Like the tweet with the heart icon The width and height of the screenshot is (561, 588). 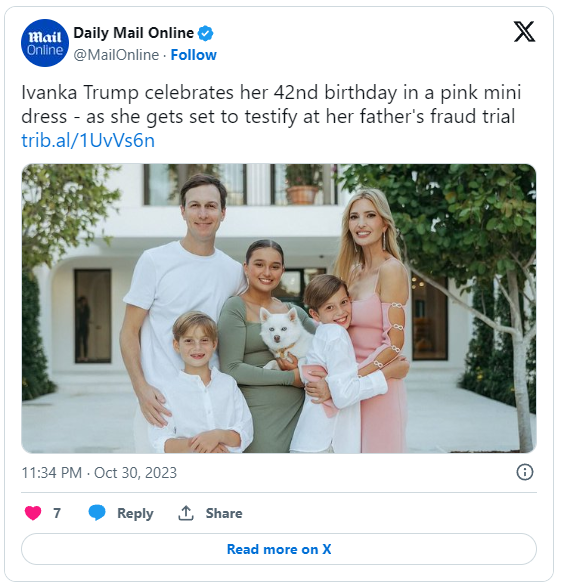33,513
